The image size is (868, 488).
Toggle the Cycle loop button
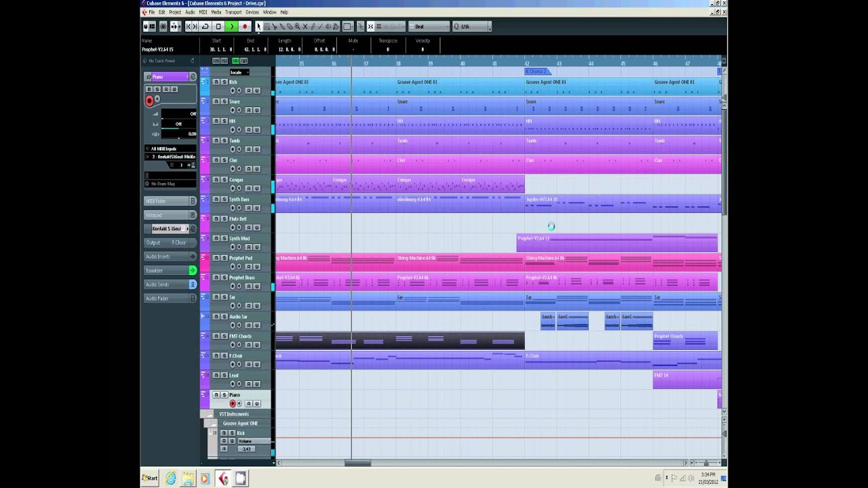pyautogui.click(x=205, y=26)
